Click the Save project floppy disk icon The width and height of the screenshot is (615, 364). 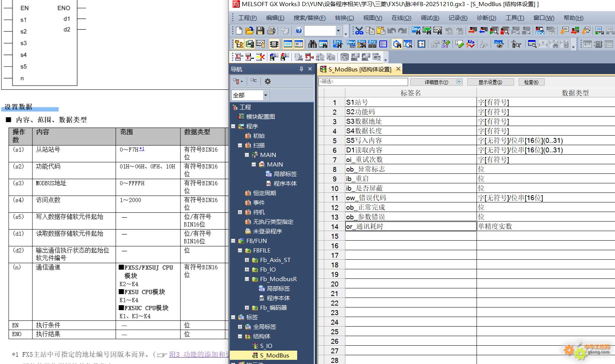260,31
